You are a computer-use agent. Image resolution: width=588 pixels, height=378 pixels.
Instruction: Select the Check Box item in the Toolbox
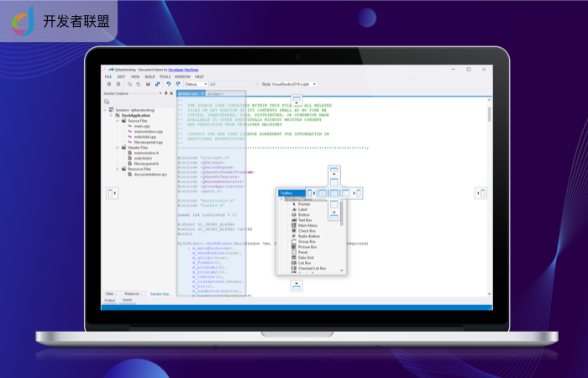(x=305, y=230)
